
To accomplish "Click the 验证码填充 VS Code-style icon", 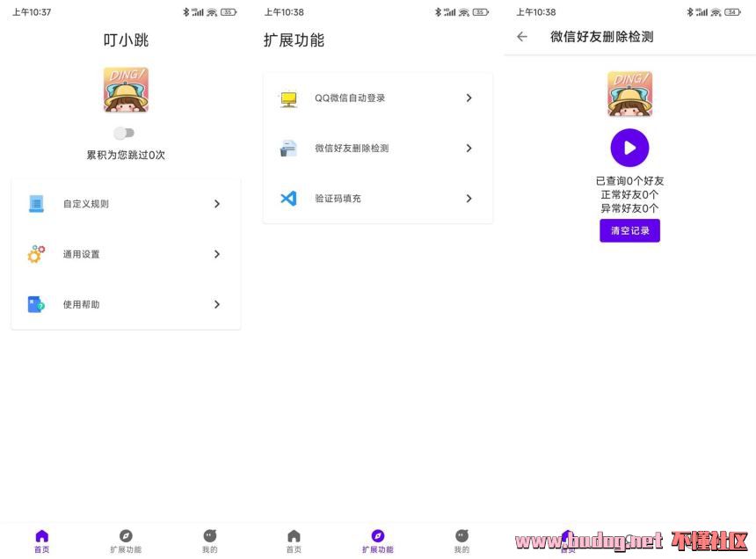I will tap(288, 199).
